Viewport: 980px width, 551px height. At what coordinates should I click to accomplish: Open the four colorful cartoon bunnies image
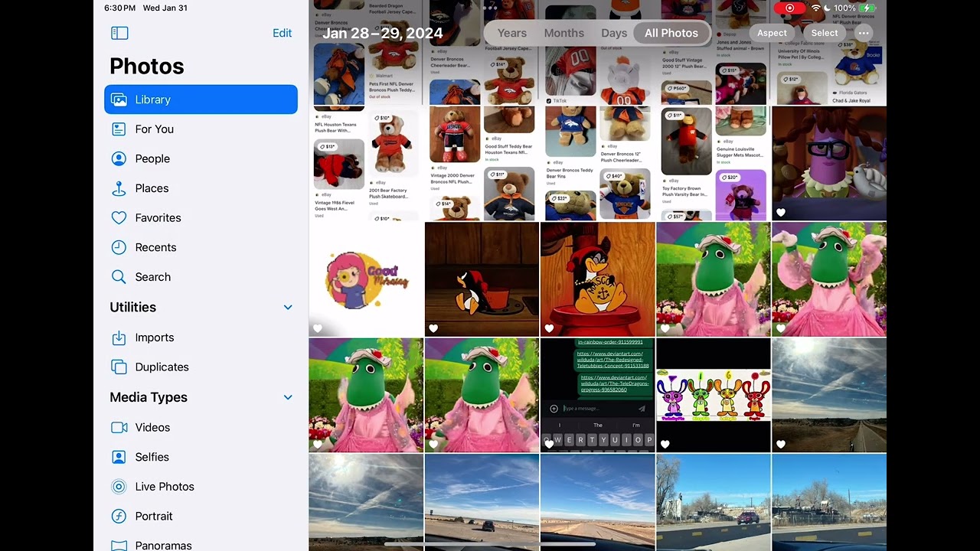tap(714, 395)
